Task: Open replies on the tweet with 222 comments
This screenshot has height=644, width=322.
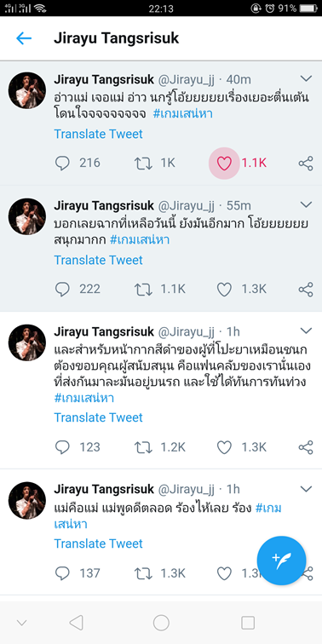Action: click(x=62, y=290)
